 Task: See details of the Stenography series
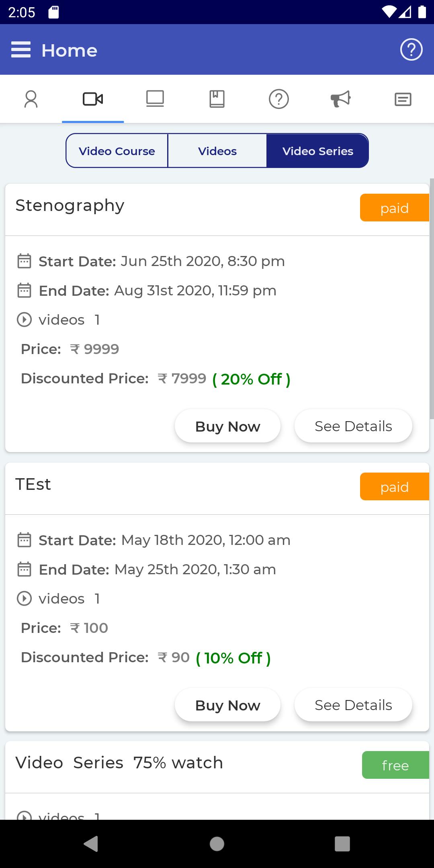(x=353, y=426)
